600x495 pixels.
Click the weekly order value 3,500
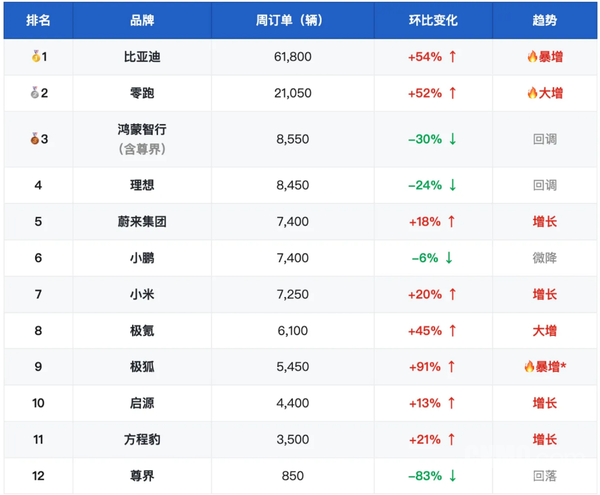[x=293, y=439]
